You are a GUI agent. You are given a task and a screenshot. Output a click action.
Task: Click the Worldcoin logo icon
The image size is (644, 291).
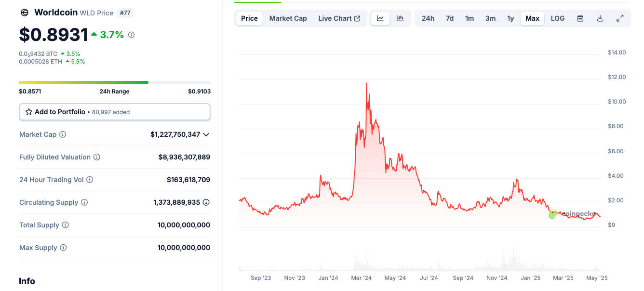pos(24,12)
